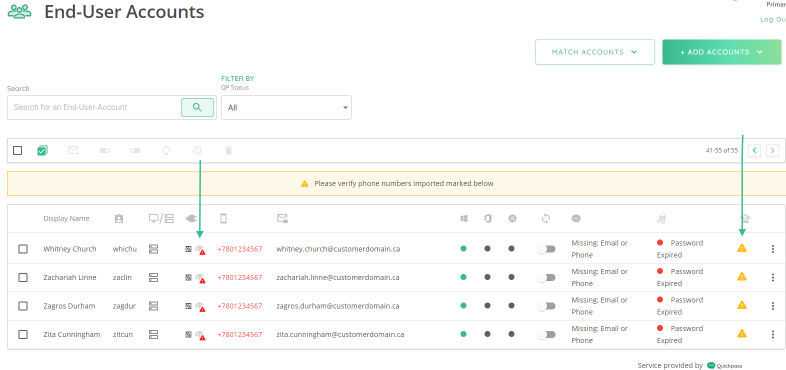Click warning triangle for Zita Cunningham
Viewport: 786px width, 370px height.
pyautogui.click(x=742, y=333)
